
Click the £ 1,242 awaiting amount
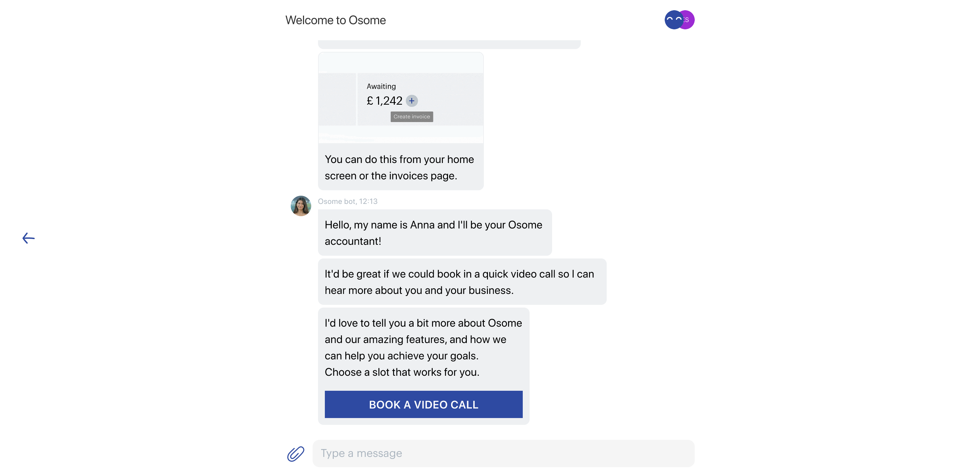384,101
